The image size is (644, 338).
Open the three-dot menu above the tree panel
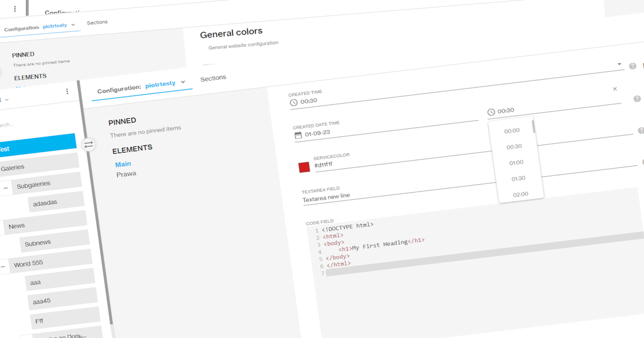pos(67,92)
